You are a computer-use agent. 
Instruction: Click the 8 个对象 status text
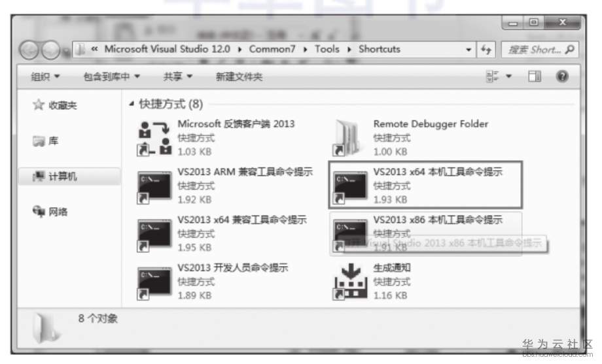point(98,319)
